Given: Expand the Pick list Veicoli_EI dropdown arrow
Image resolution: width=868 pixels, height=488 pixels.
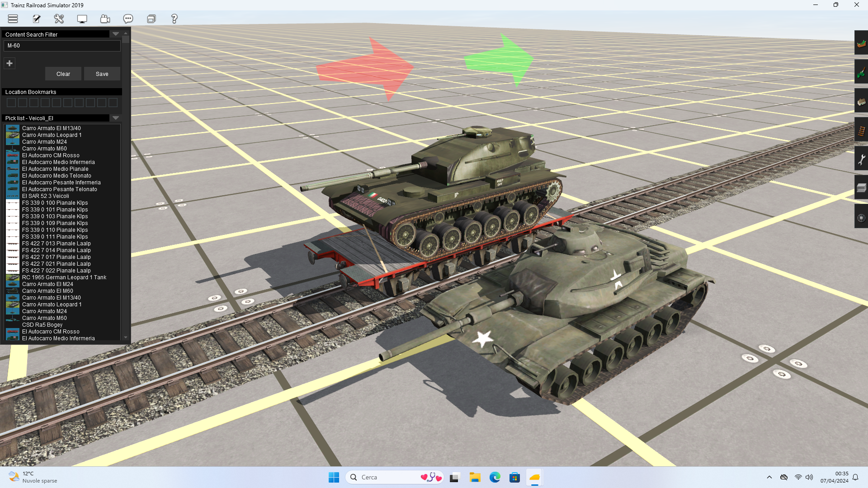Looking at the screenshot, I should pos(116,118).
